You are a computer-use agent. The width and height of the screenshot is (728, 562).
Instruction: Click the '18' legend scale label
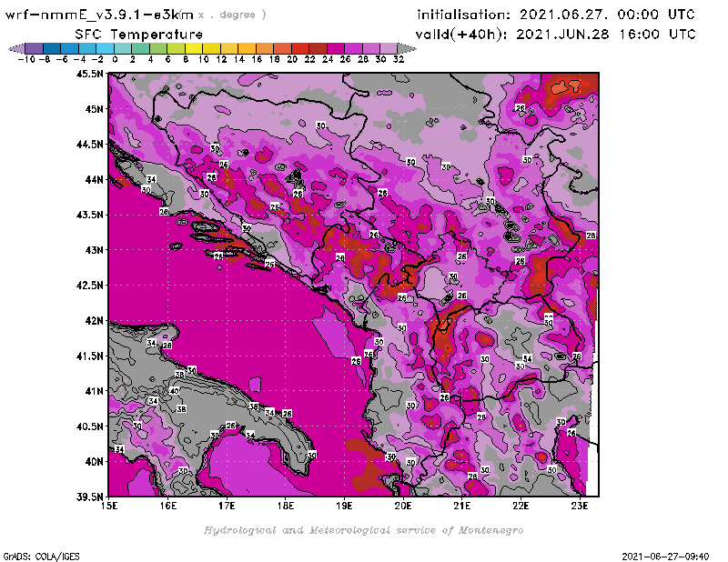coord(274,59)
